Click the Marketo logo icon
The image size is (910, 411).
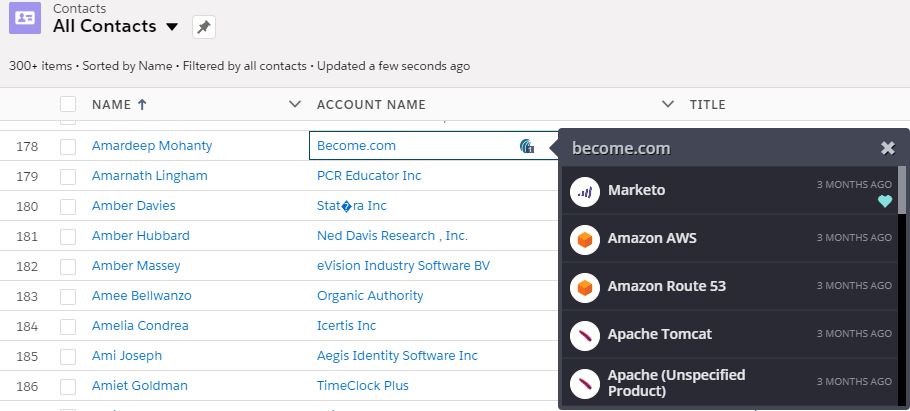tap(585, 192)
